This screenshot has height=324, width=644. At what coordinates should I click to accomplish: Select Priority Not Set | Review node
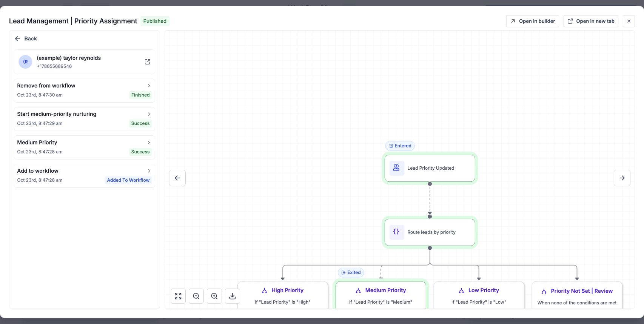click(577, 295)
